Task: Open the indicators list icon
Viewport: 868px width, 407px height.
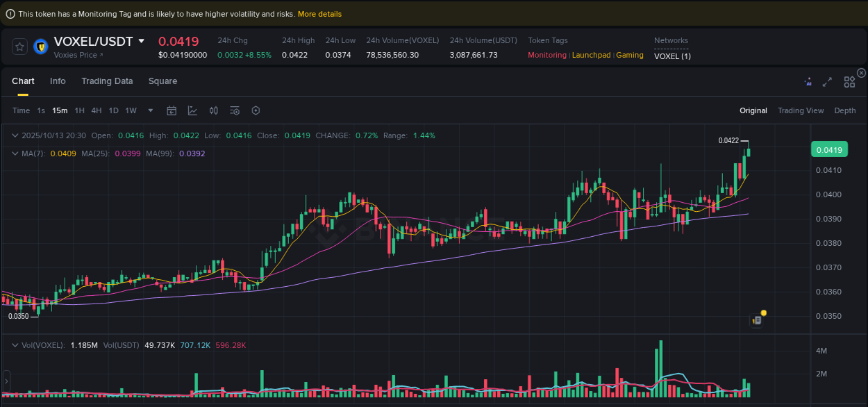Action: (x=234, y=110)
